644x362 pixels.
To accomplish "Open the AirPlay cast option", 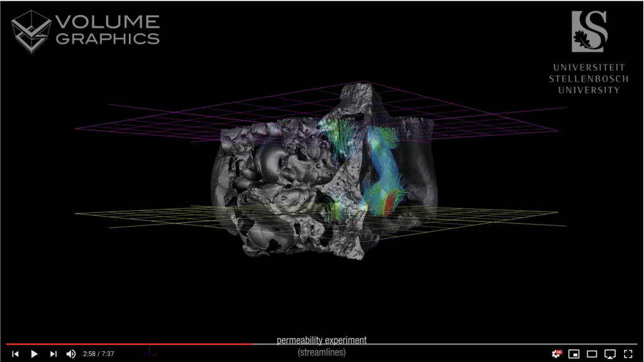I will (x=609, y=354).
